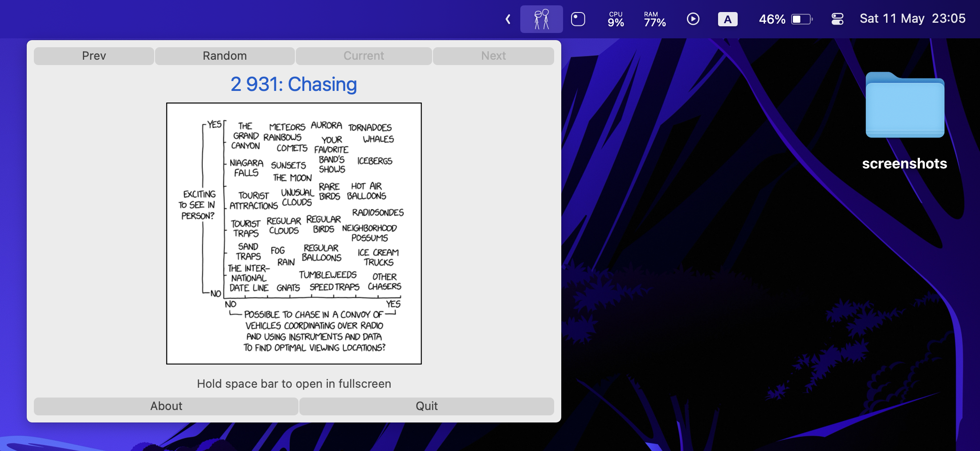Viewport: 980px width, 451px height.
Task: Click the battery 46% indicator
Action: pyautogui.click(x=786, y=19)
